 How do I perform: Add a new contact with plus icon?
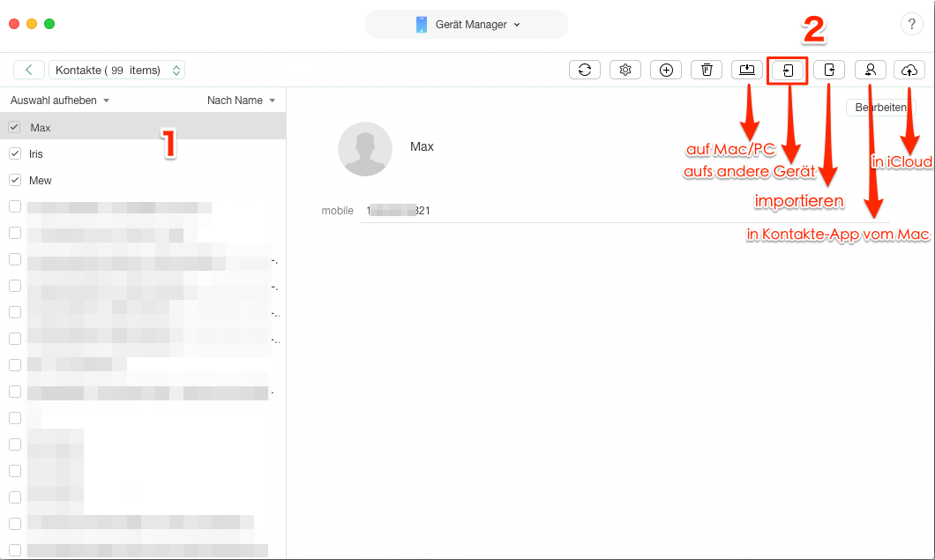pyautogui.click(x=666, y=71)
